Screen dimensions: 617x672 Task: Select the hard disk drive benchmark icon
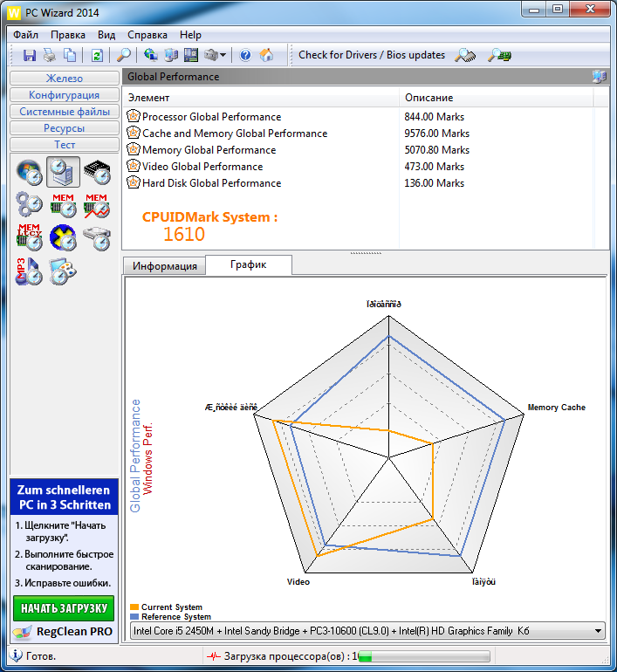[x=97, y=238]
